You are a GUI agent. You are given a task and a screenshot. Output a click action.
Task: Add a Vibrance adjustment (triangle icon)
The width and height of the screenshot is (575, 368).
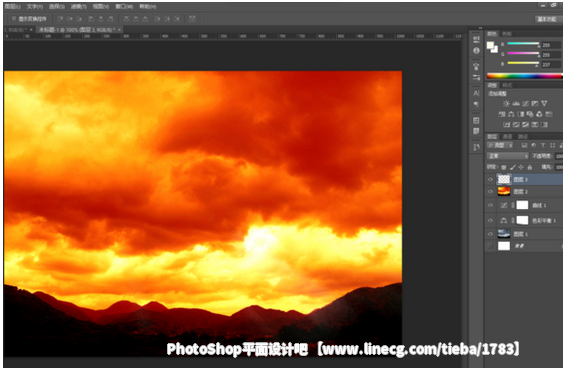tap(544, 104)
